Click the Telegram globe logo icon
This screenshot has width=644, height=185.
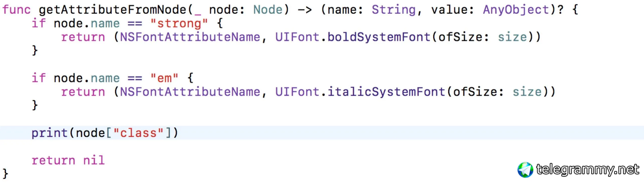coord(525,170)
